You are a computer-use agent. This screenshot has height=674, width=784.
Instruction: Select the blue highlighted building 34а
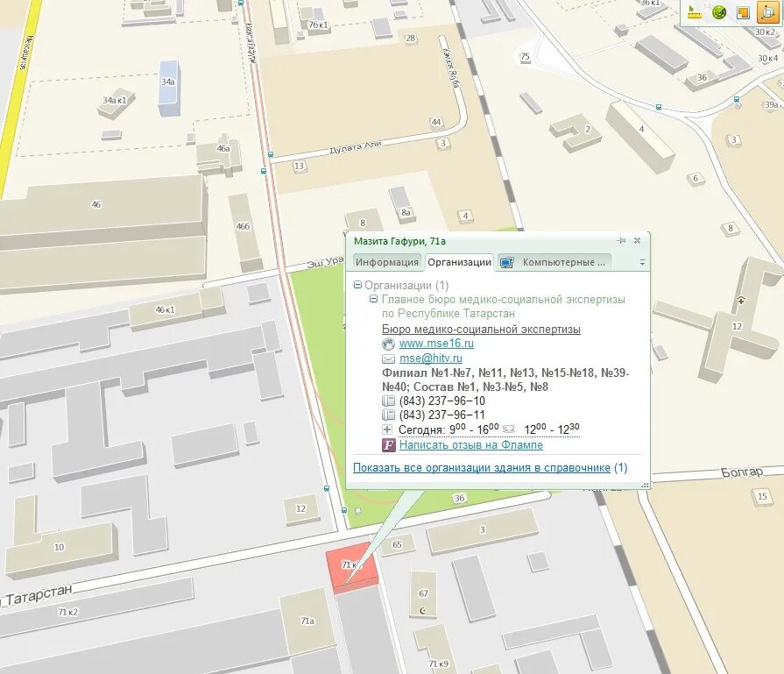(x=168, y=88)
